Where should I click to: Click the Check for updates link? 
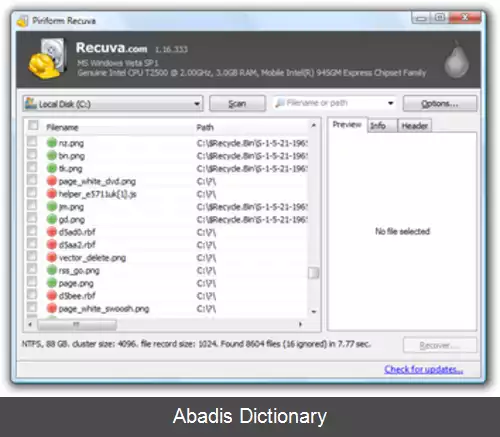click(423, 369)
